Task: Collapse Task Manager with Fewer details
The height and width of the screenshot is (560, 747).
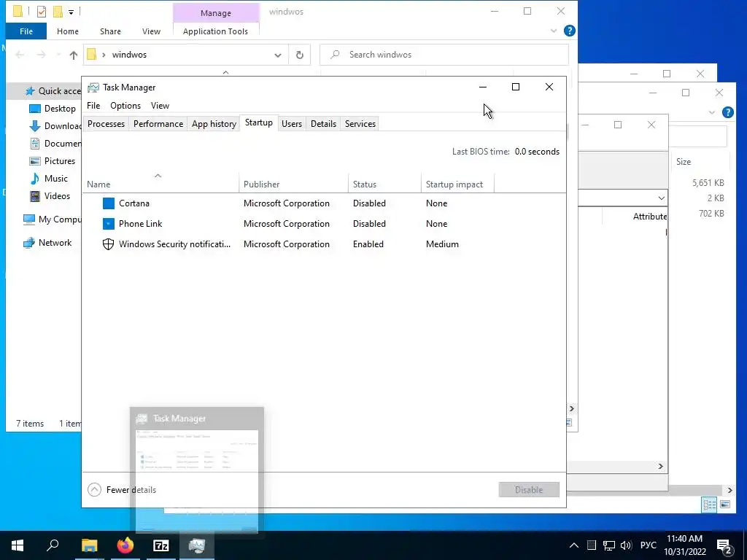Action: pyautogui.click(x=122, y=490)
